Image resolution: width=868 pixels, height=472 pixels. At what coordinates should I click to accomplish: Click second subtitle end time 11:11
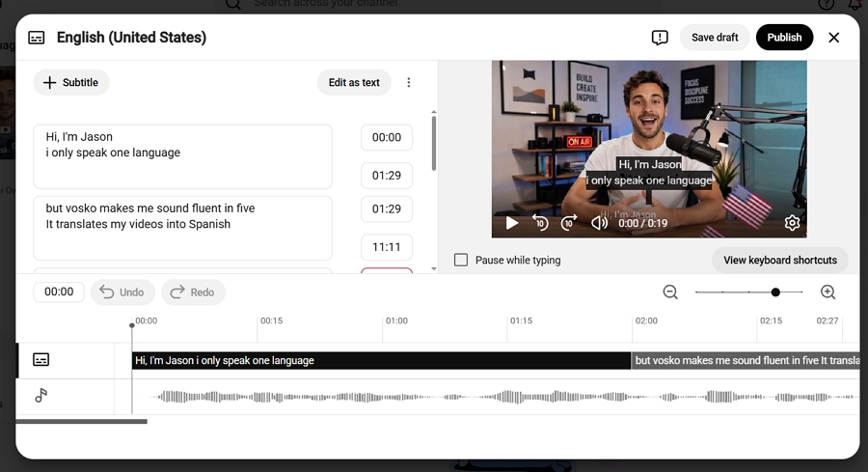(x=387, y=247)
